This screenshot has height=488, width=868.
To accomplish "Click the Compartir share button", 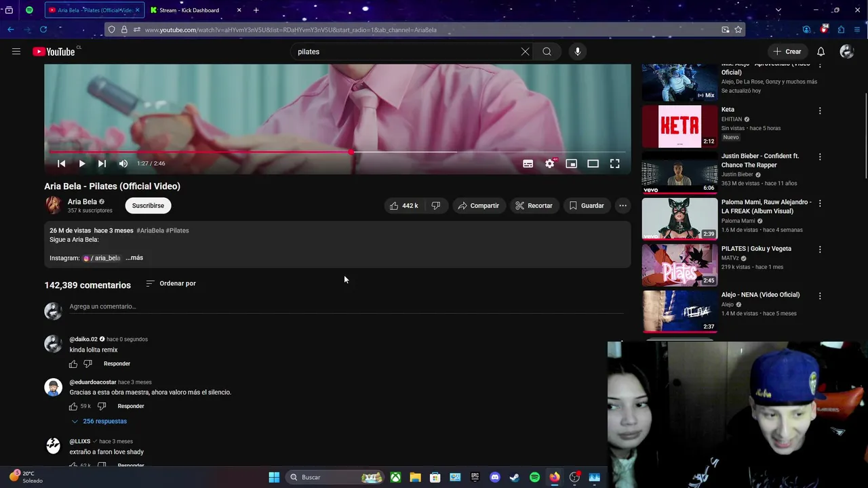I will pyautogui.click(x=479, y=205).
